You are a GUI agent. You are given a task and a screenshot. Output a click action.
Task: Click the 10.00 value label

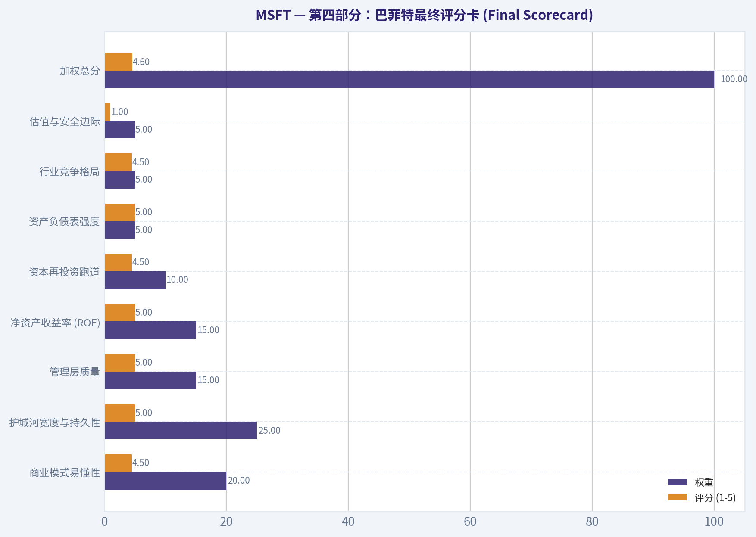(177, 280)
